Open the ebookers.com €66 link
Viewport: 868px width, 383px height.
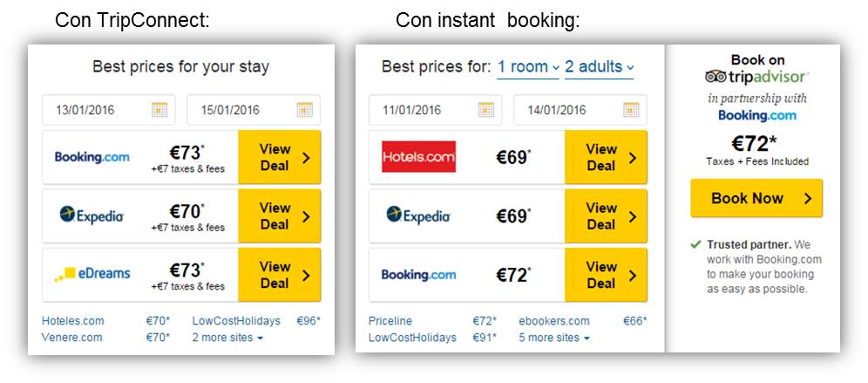(554, 321)
